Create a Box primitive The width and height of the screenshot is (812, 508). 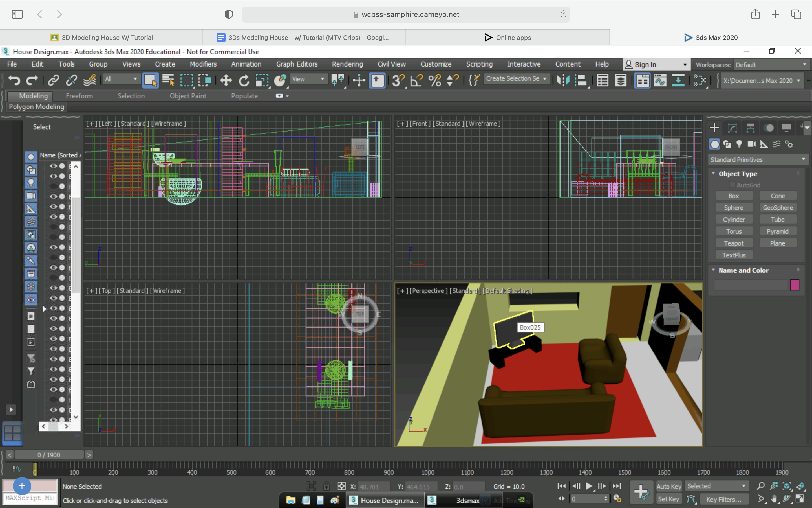click(734, 196)
